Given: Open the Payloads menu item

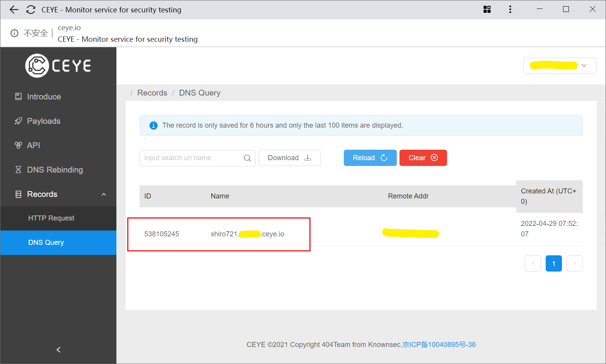Looking at the screenshot, I should [58, 121].
